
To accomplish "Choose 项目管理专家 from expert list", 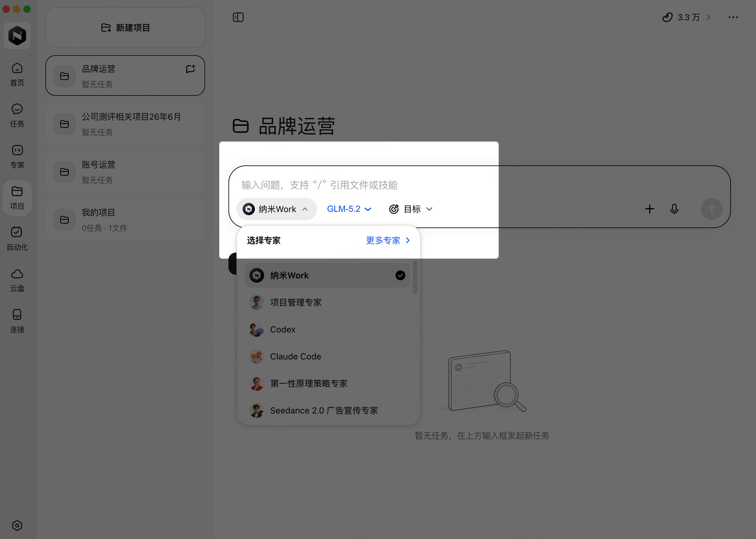I will (x=327, y=302).
